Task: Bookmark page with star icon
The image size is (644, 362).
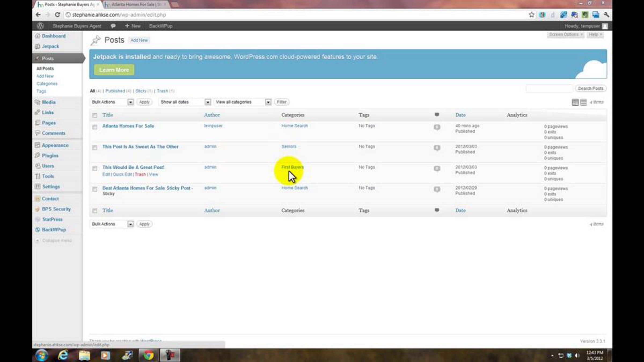Action: tap(531, 15)
